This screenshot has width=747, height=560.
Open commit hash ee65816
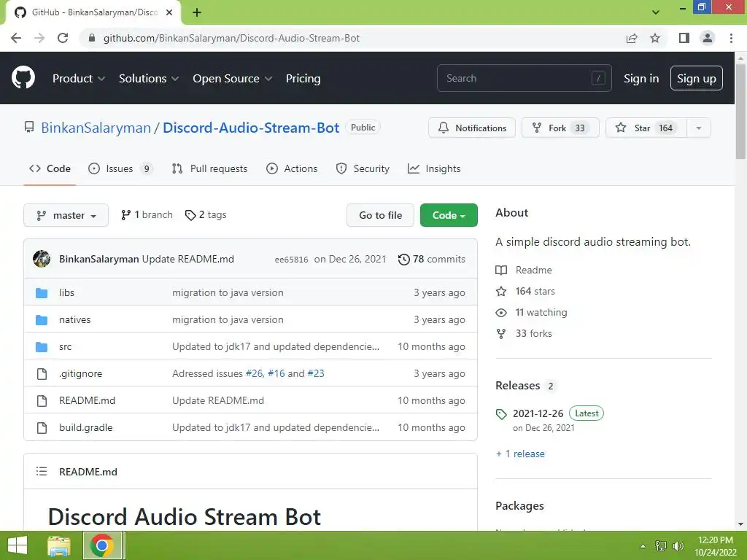[291, 260]
